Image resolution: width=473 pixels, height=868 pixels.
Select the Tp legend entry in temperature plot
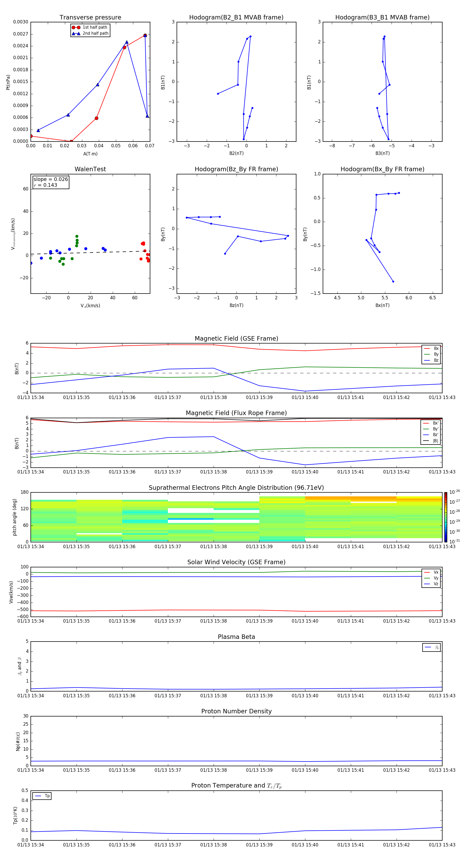[42, 796]
